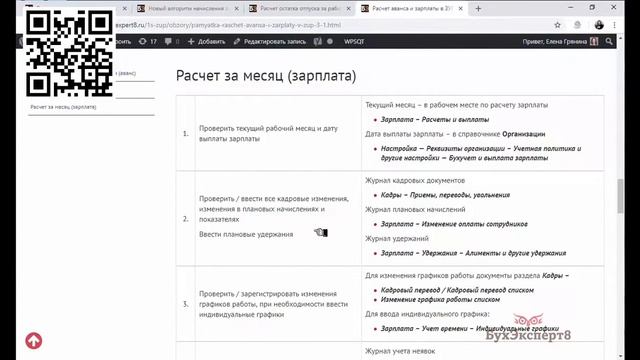Close the 'Расчет остатка отпуска' tab
640x360 pixels.
point(349,8)
